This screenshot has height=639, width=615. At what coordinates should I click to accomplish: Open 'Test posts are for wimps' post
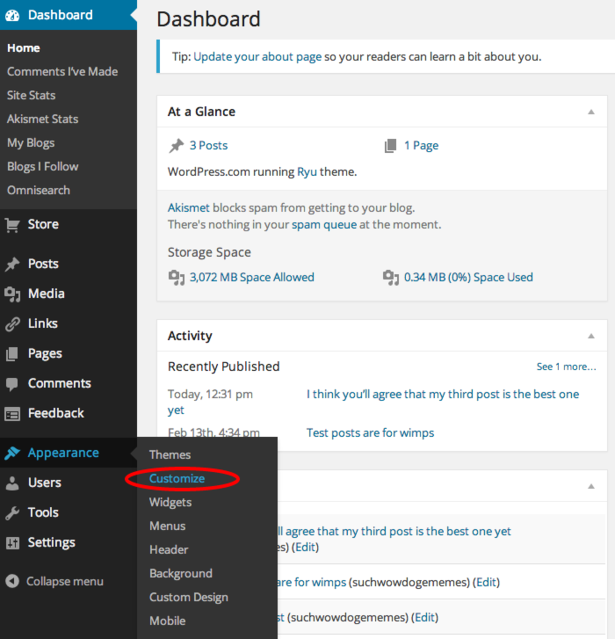(370, 433)
